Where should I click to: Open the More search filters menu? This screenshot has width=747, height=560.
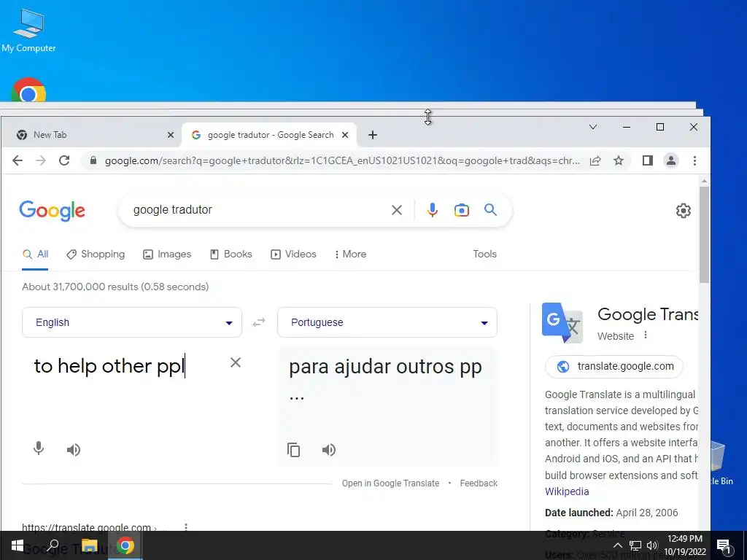[351, 254]
